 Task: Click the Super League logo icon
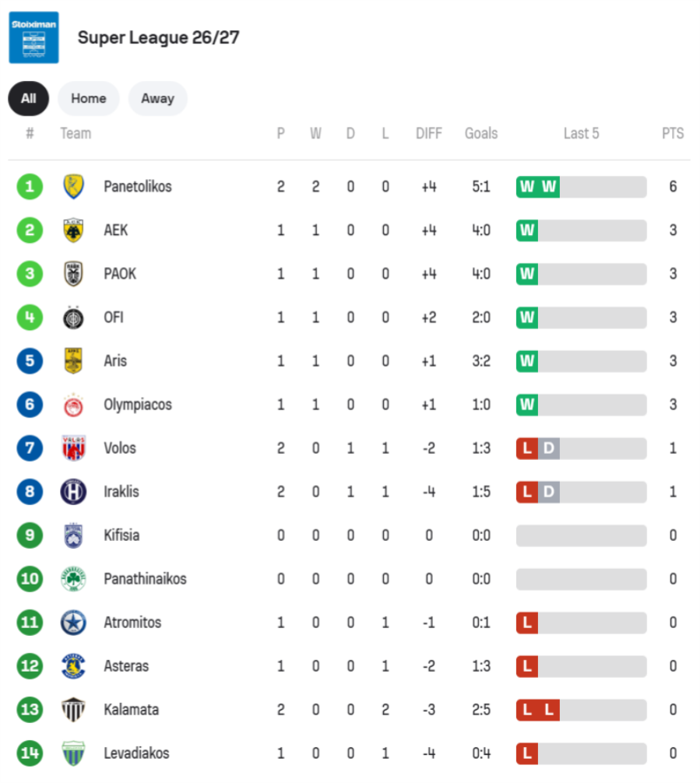(x=33, y=37)
